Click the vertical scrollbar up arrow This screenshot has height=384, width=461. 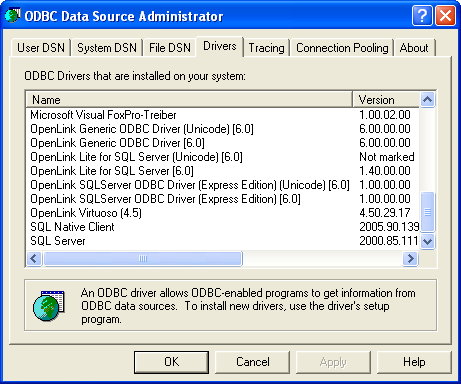tap(427, 99)
